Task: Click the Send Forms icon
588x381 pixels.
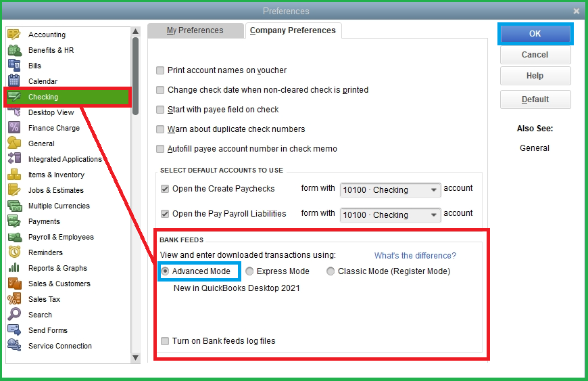Action: coord(14,330)
